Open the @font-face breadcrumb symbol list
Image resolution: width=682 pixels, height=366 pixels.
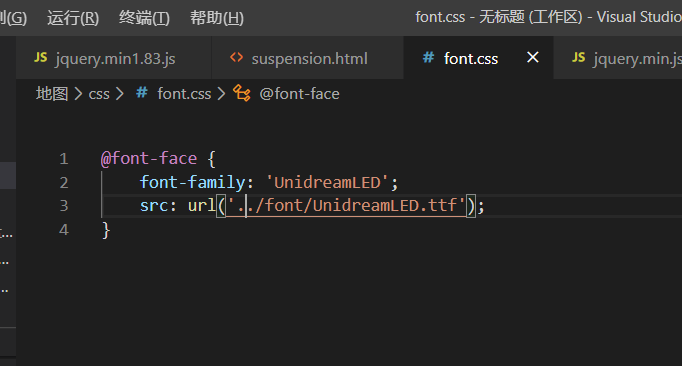(x=299, y=94)
